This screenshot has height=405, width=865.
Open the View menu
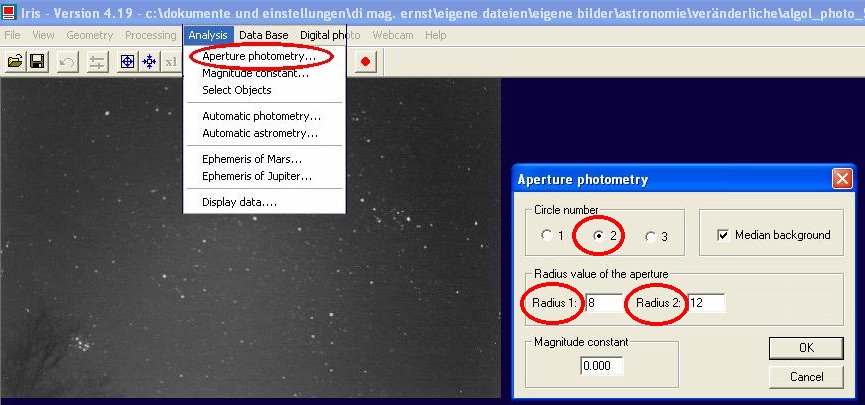[x=43, y=35]
